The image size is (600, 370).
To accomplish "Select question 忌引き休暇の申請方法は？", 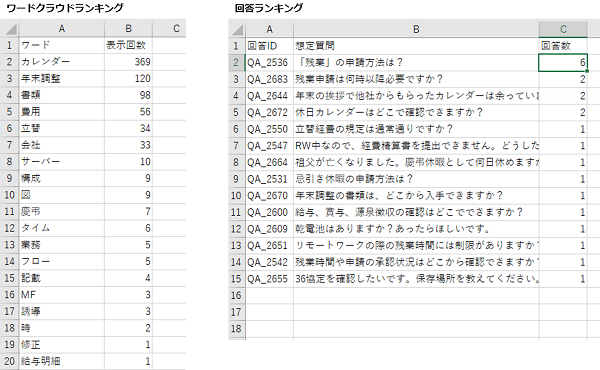I will tap(416, 179).
